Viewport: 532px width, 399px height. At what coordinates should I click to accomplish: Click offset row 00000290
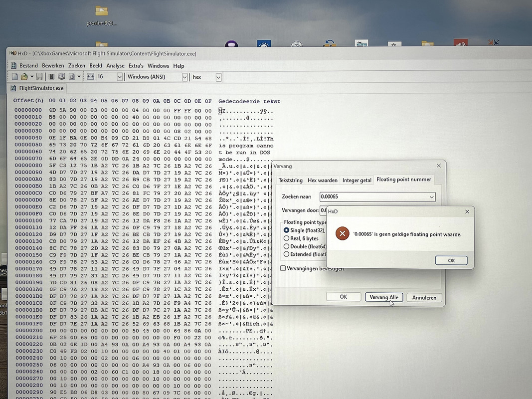29,392
